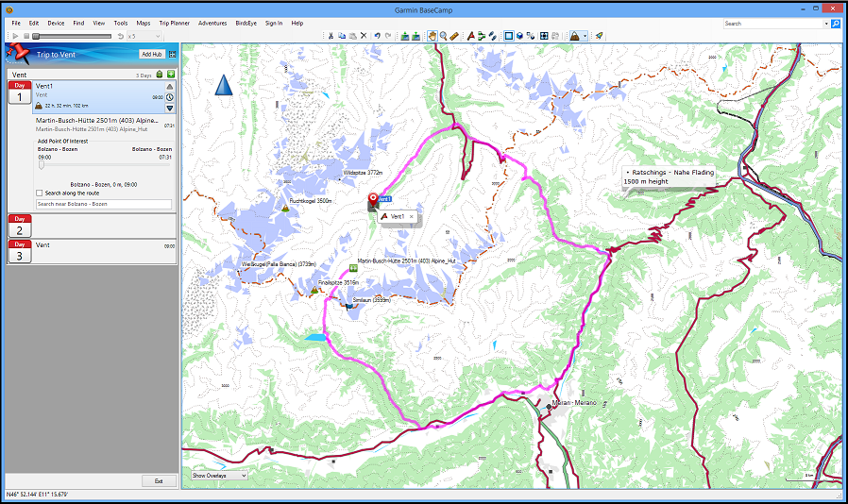This screenshot has height=504, width=848.
Task: Enable Search along the route checkbox
Action: [x=39, y=193]
